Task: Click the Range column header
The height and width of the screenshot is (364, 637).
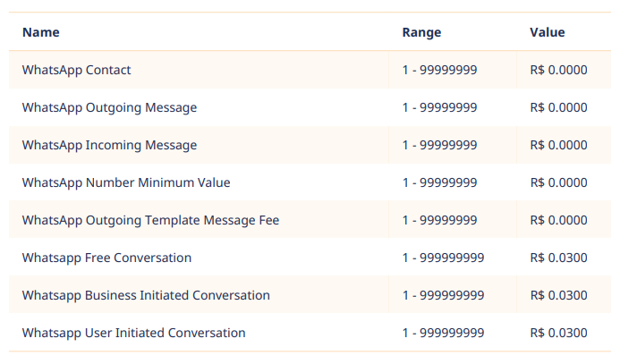Action: tap(421, 32)
